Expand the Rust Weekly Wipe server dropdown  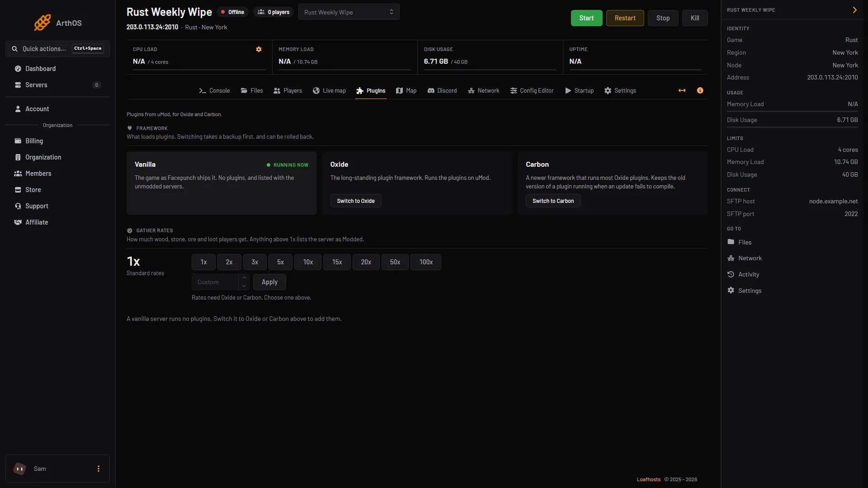[349, 12]
